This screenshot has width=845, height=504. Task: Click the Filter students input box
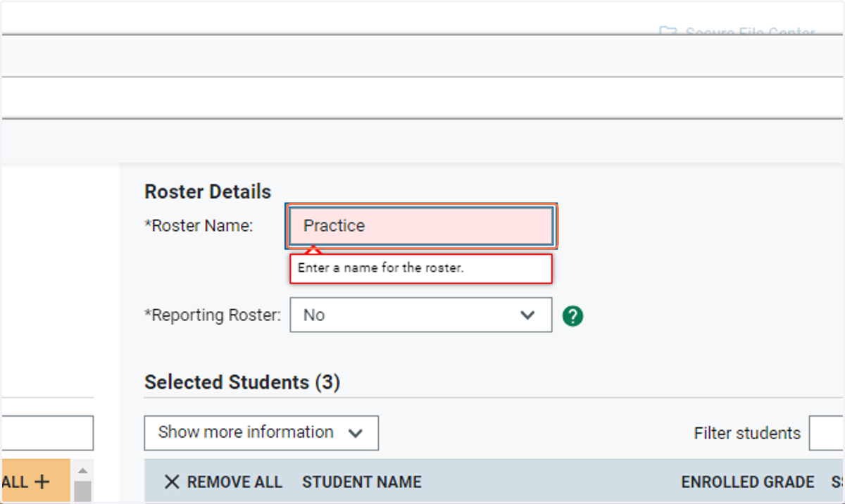(x=827, y=433)
